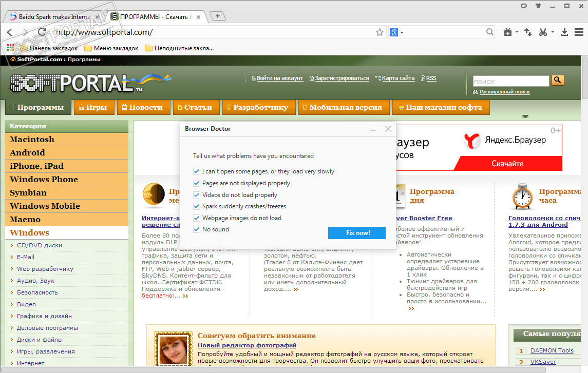The height and width of the screenshot is (373, 588).
Task: Minimize the Browser Doctor dialog
Action: (x=373, y=129)
